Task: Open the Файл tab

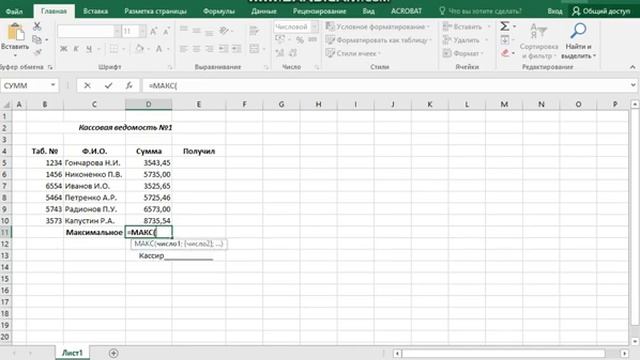Action: [x=14, y=11]
